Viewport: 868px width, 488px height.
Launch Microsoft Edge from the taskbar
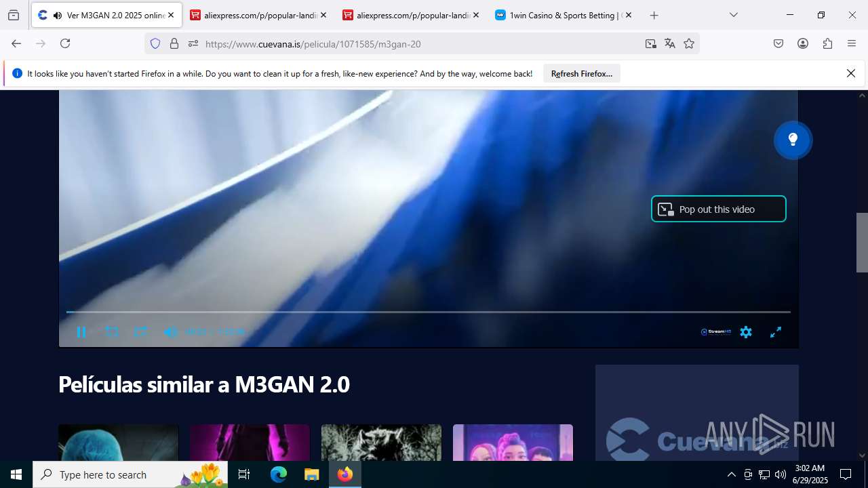point(279,474)
